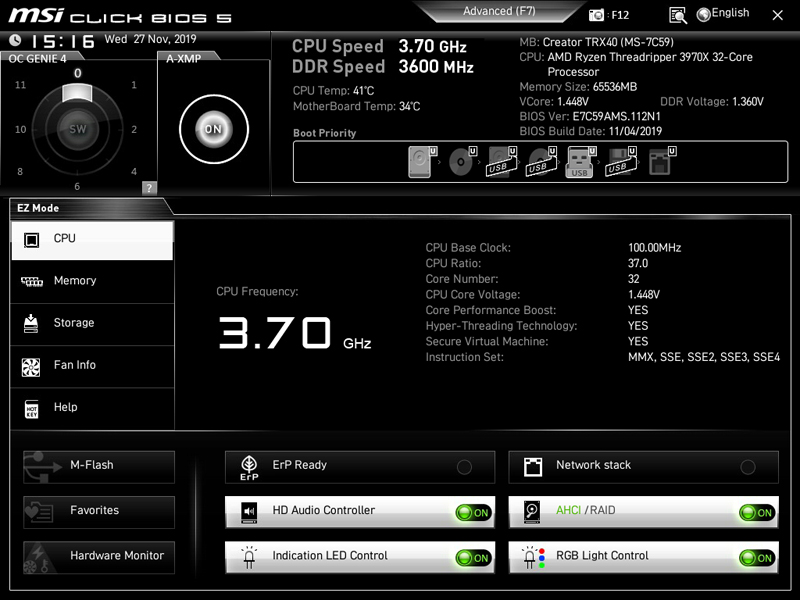The image size is (800, 600).
Task: Open the Hardware Monitor
Action: pyautogui.click(x=99, y=557)
